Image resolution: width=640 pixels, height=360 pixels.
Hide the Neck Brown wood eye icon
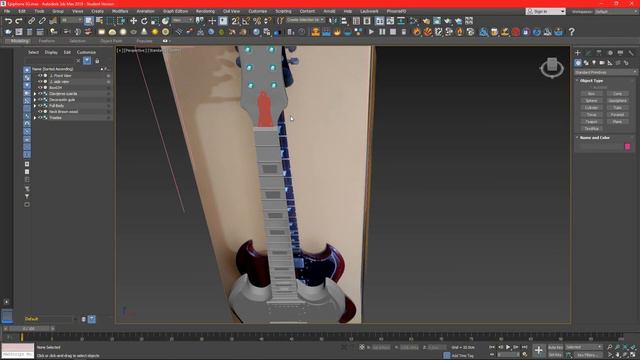[x=40, y=111]
